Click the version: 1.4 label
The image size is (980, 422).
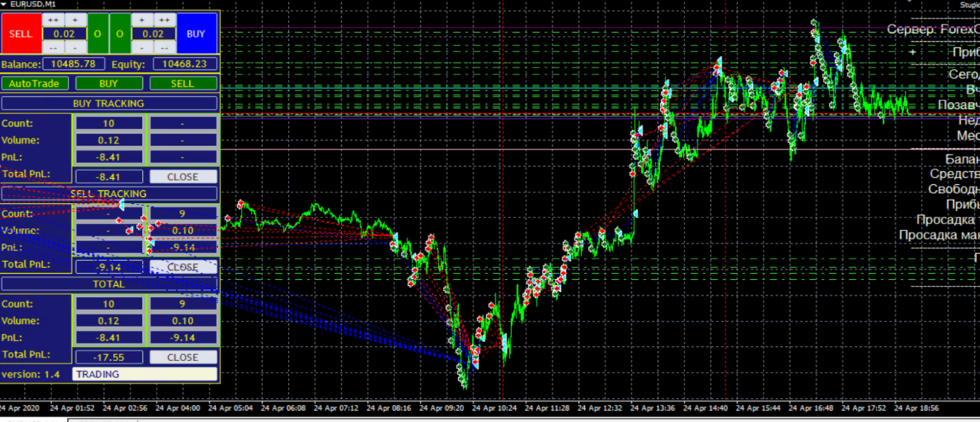click(31, 374)
